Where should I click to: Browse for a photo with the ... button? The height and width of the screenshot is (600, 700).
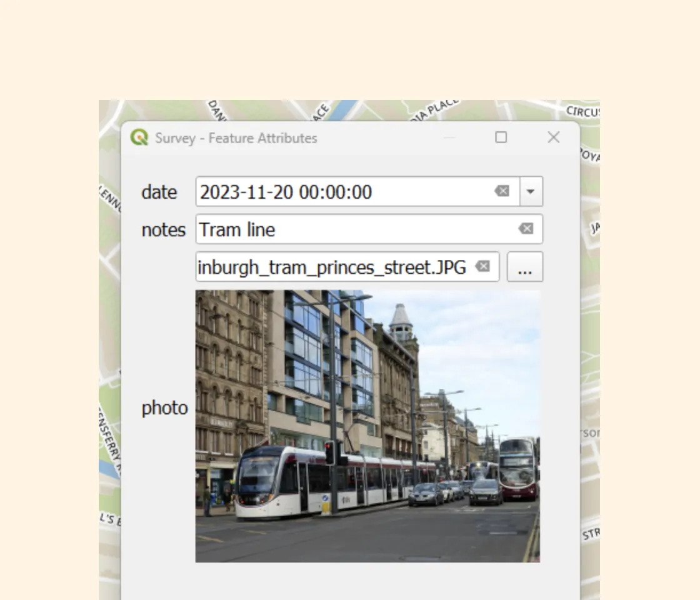click(x=525, y=267)
